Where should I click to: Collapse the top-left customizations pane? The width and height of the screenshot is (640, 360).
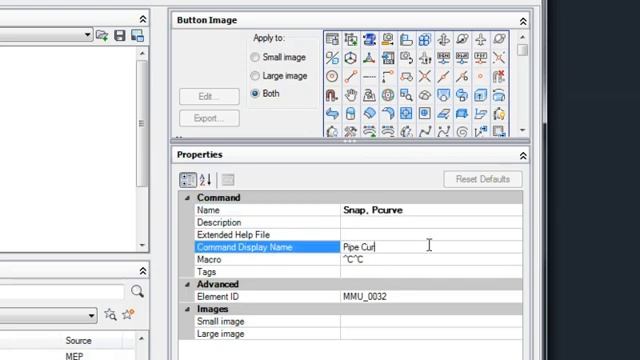pyautogui.click(x=142, y=19)
